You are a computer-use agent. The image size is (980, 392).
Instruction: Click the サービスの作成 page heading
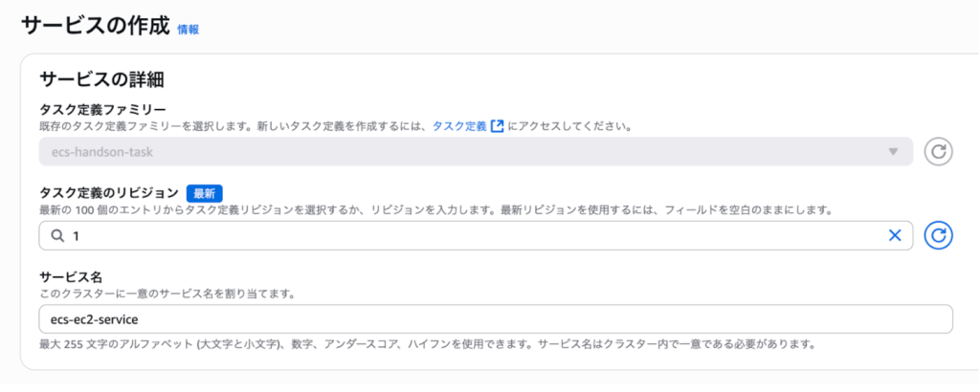pyautogui.click(x=95, y=26)
